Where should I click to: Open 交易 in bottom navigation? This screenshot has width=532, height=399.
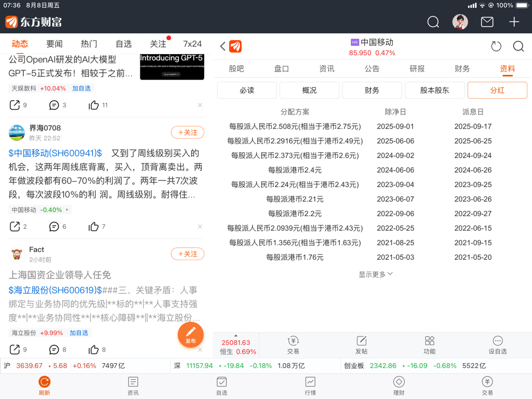[x=487, y=386]
